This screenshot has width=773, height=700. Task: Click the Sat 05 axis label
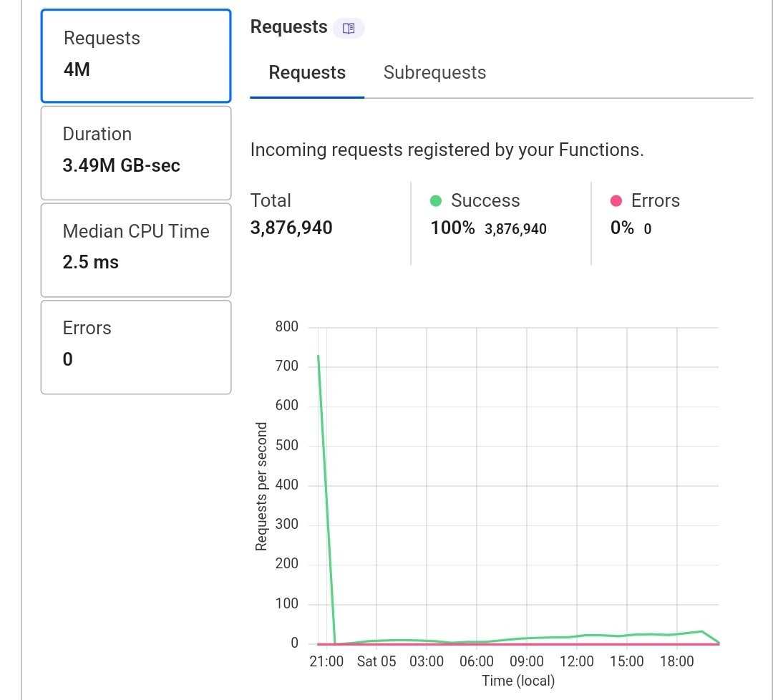click(376, 661)
